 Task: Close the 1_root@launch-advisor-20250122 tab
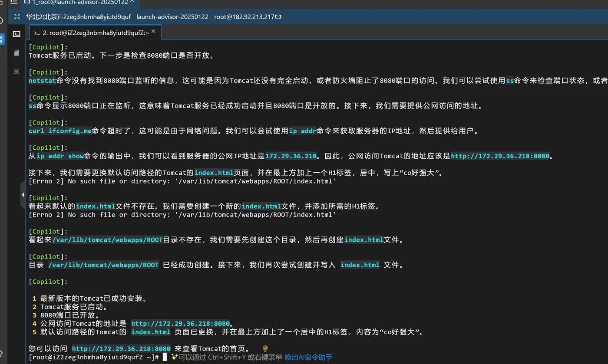pyautogui.click(x=132, y=2)
